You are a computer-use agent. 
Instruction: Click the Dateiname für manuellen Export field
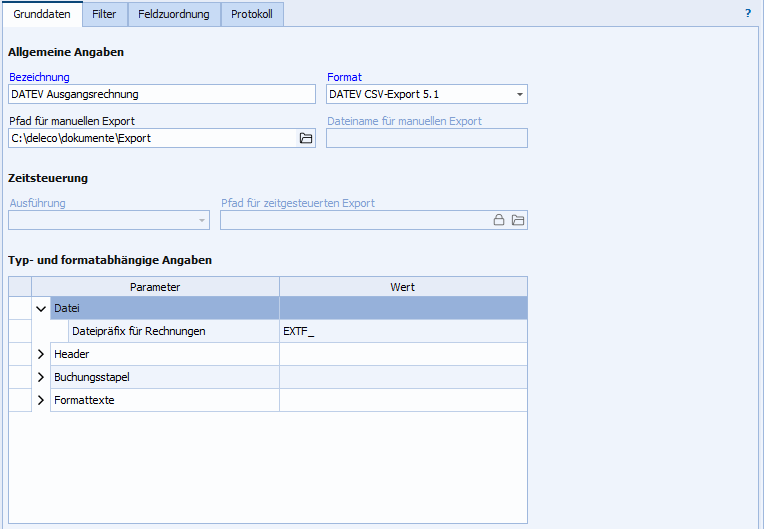tap(426, 138)
